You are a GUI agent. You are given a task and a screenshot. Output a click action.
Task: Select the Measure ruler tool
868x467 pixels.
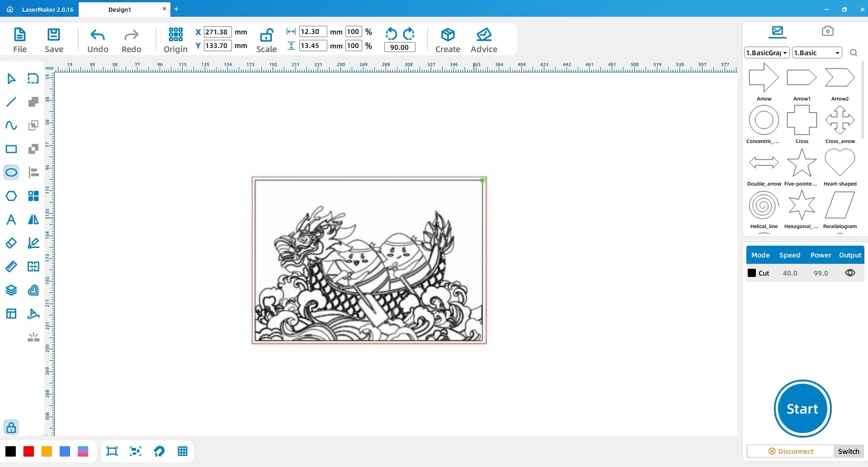coord(11,267)
